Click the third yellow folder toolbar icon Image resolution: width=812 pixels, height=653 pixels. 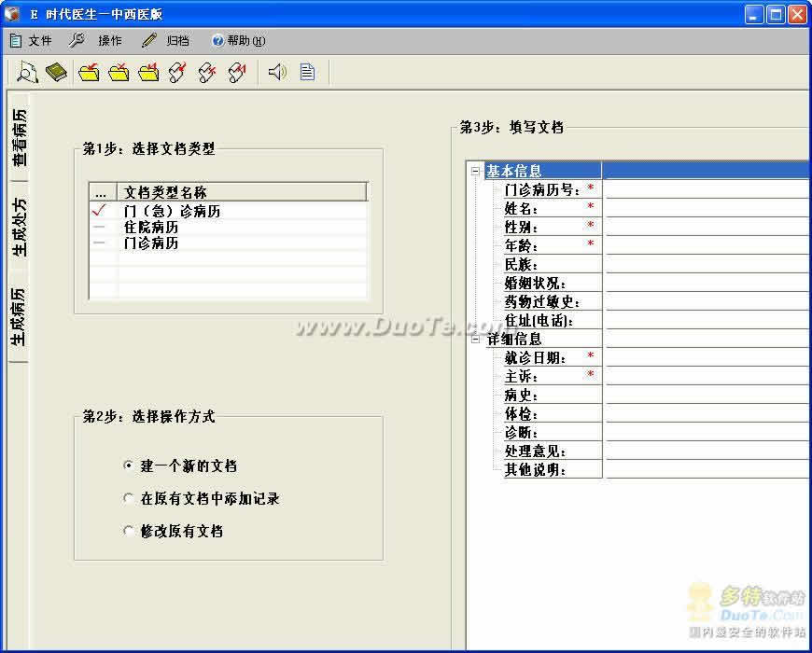click(x=148, y=72)
